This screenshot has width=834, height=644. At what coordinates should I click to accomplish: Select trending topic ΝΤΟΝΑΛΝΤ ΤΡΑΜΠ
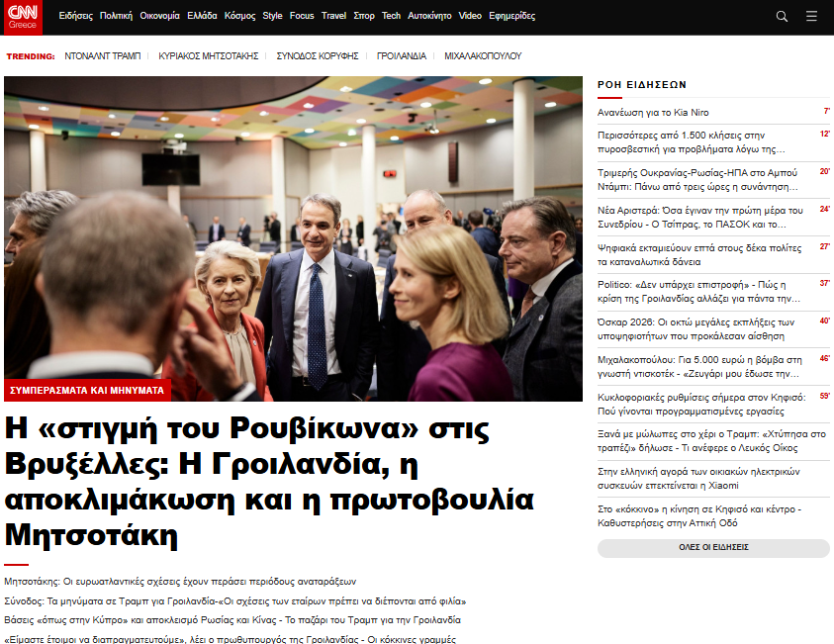103,56
